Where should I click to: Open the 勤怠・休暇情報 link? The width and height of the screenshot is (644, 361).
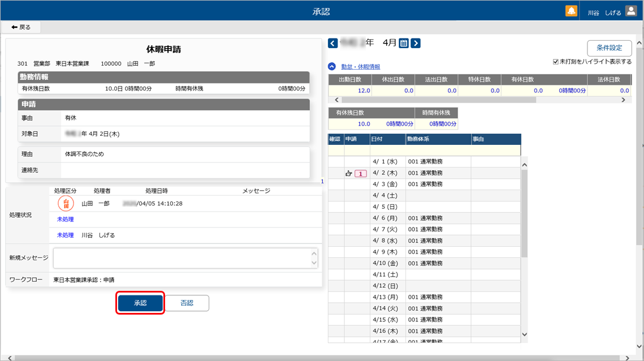(x=361, y=67)
